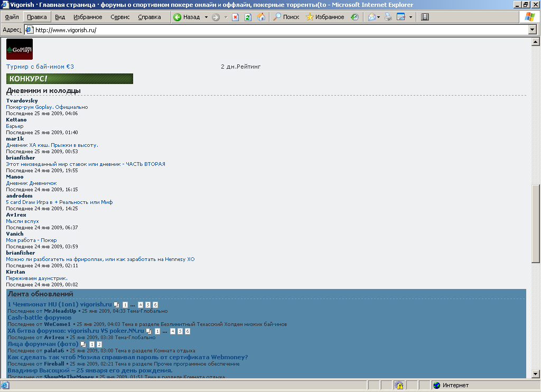The width and height of the screenshot is (541, 392).
Task: Click the GoPlay logo image
Action: tap(20, 49)
